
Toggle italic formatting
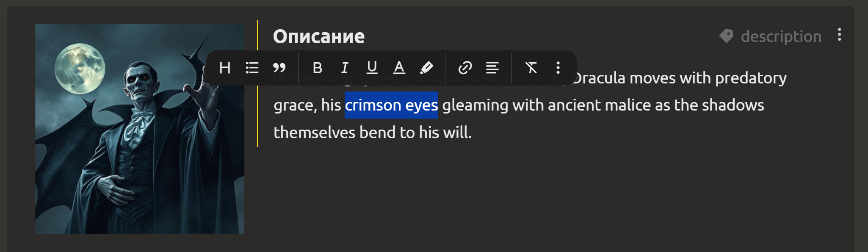tap(345, 68)
